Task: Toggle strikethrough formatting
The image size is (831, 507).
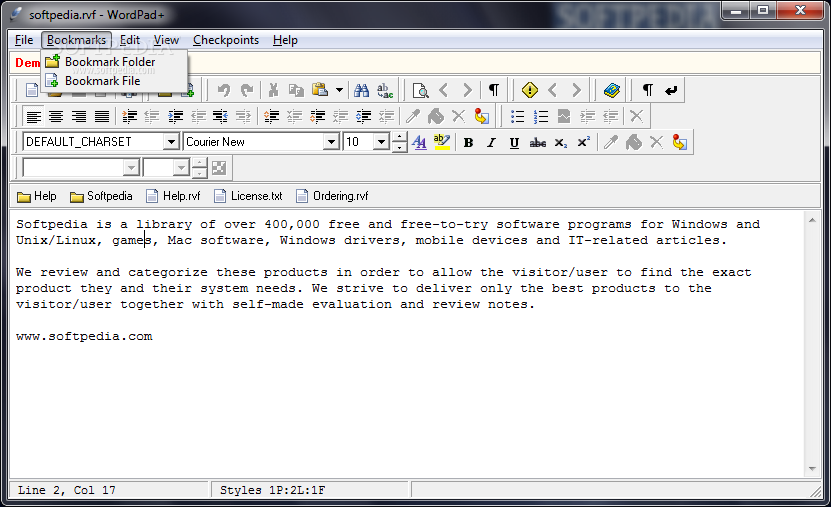Action: 537,143
